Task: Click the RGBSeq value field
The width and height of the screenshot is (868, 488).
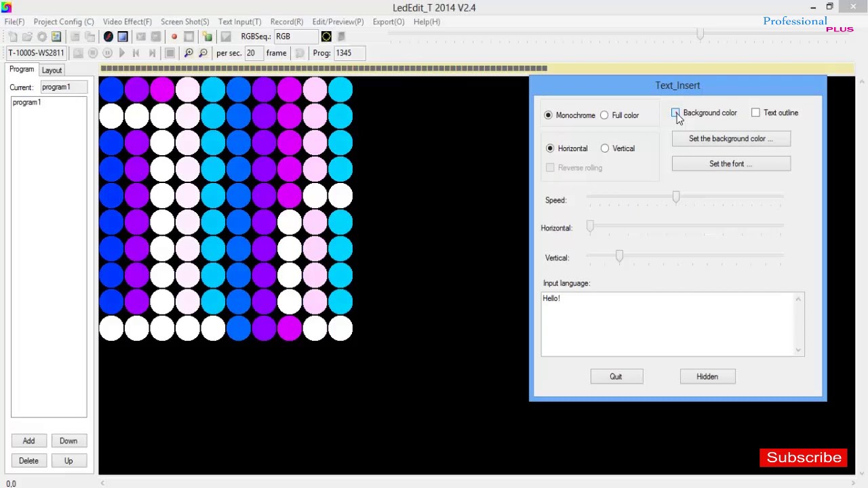Action: (295, 37)
